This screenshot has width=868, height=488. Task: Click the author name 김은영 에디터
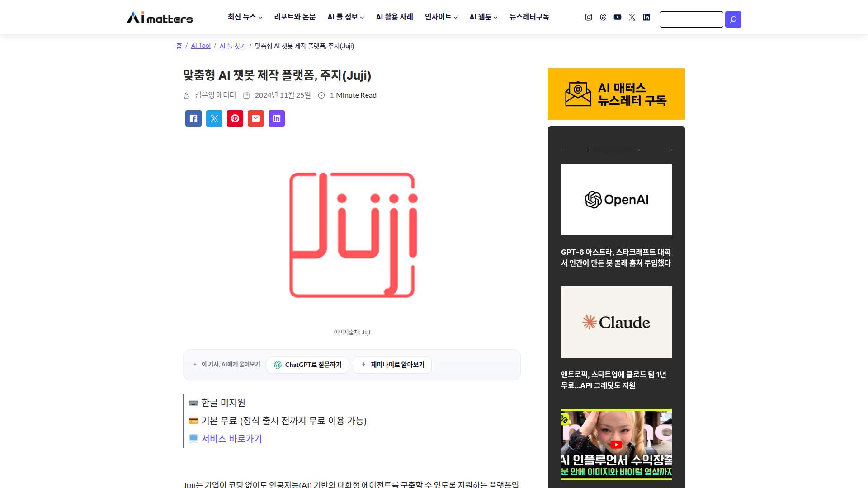coord(215,95)
